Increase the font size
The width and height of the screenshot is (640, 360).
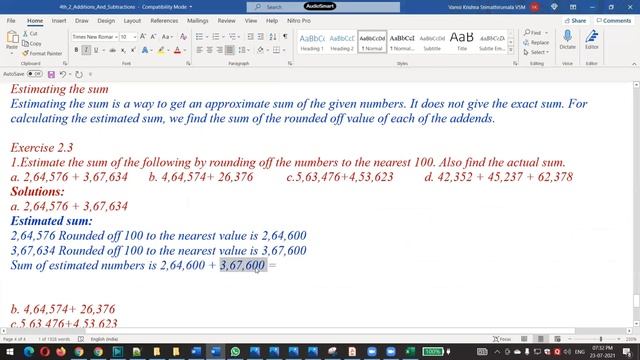143,37
